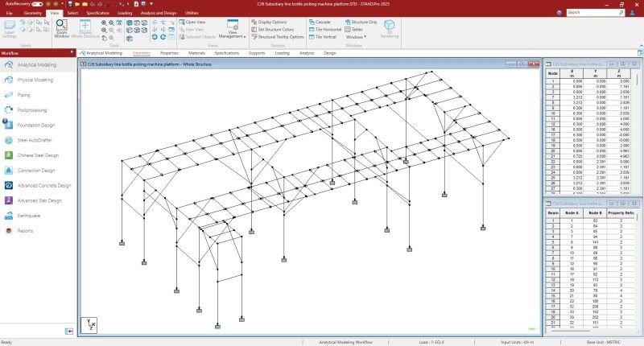Open the Reports workflow
Viewport: 644px width, 346px height.
[x=38, y=231]
